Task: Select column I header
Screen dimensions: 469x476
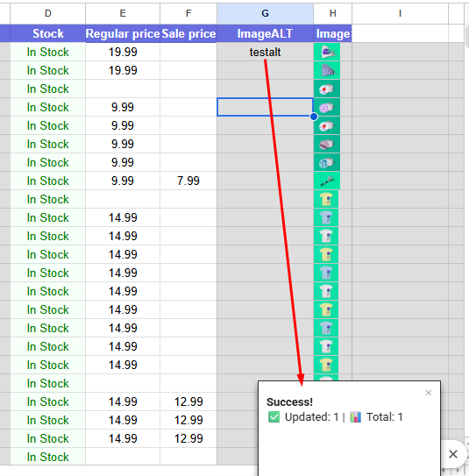Action: tap(400, 13)
